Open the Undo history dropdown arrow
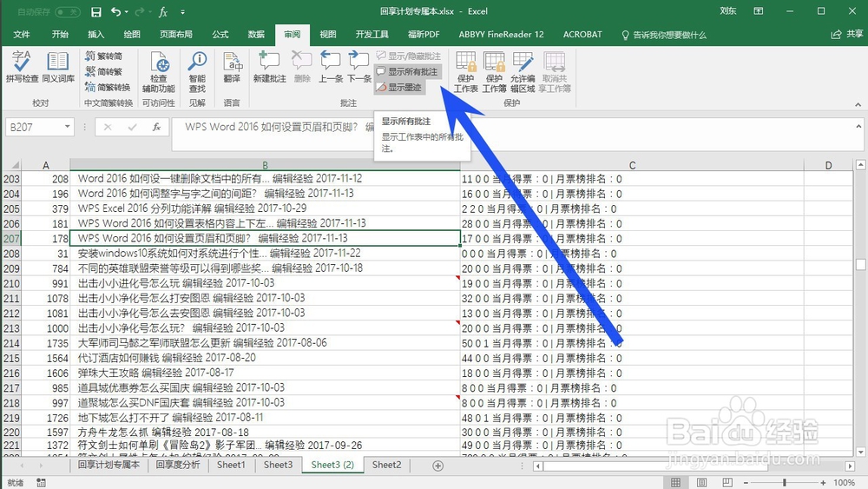Viewport: 868px width, 489px height. tap(126, 11)
